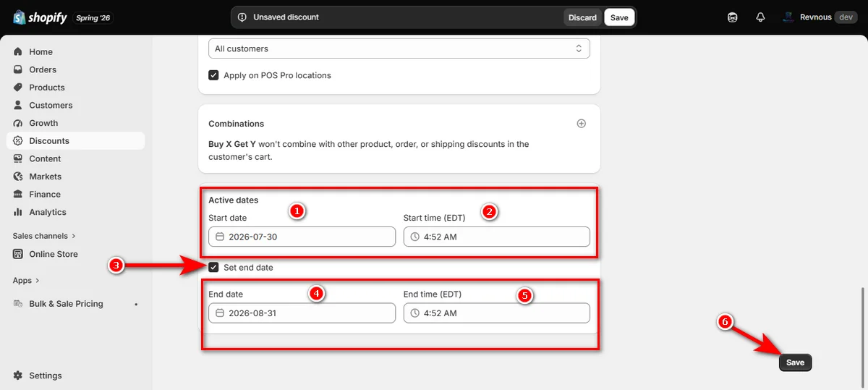This screenshot has height=390, width=868.
Task: Toggle the Set end date checkbox
Action: tap(213, 268)
